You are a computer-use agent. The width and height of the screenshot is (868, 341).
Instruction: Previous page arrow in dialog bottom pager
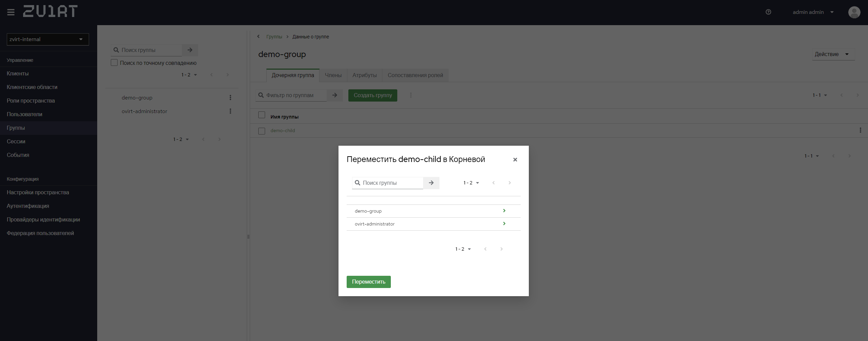pos(485,249)
